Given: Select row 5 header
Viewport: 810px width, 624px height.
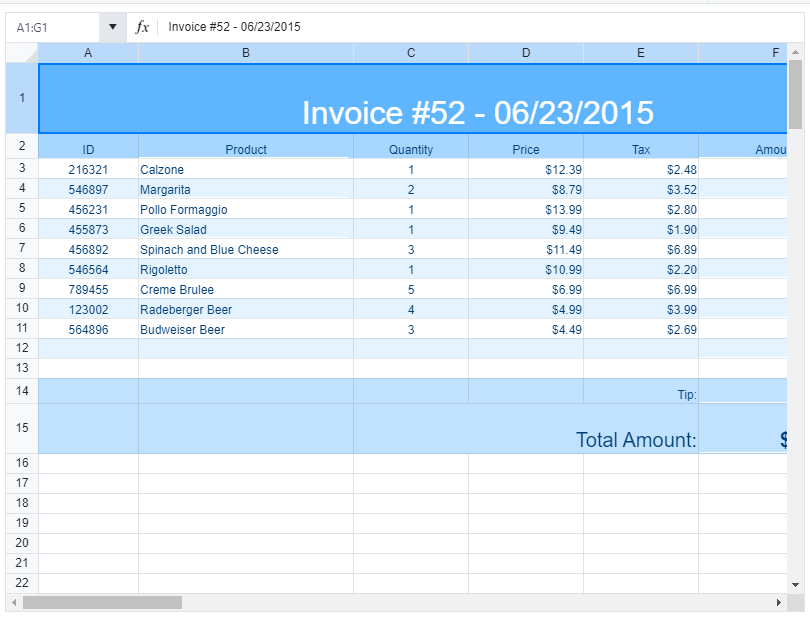Looking at the screenshot, I should tap(22, 209).
